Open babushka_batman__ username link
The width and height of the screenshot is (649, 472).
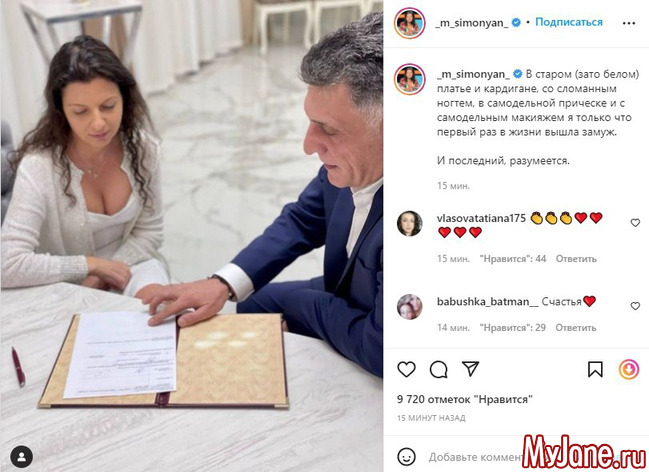(488, 301)
